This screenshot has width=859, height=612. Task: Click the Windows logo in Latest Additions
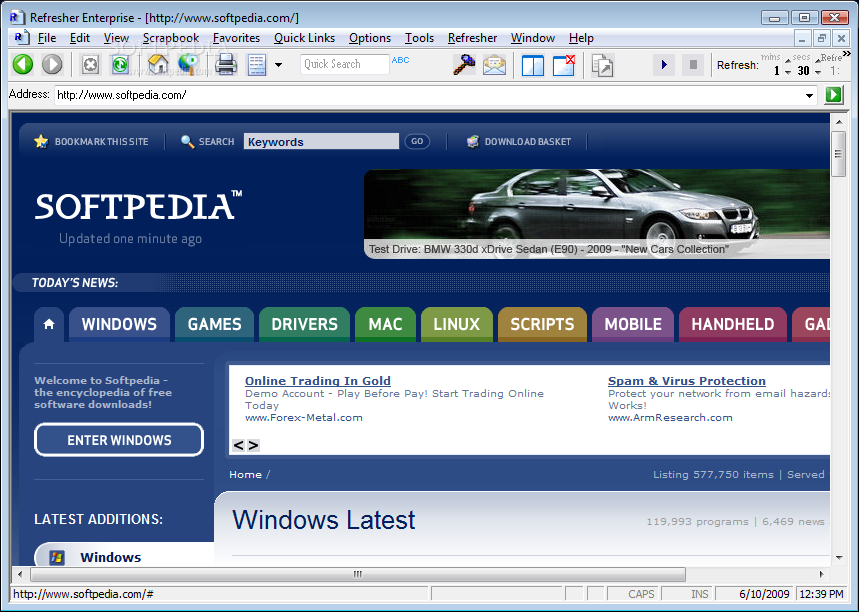57,558
